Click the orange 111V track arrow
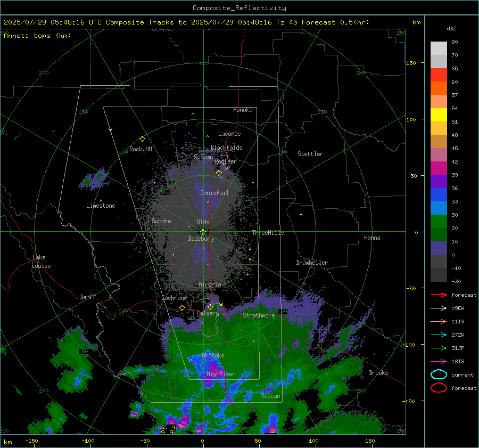This screenshot has height=448, width=479. tap(439, 321)
